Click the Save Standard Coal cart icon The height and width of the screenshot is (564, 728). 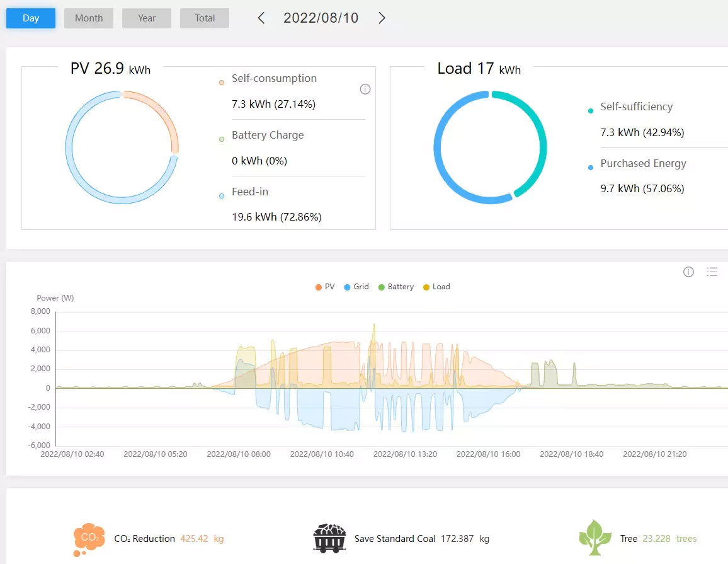point(329,538)
